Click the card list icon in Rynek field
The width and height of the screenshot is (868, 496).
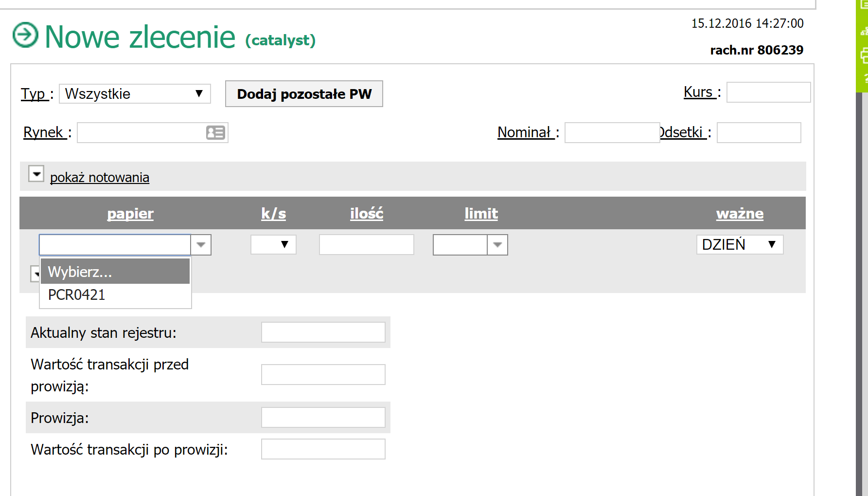click(x=215, y=132)
